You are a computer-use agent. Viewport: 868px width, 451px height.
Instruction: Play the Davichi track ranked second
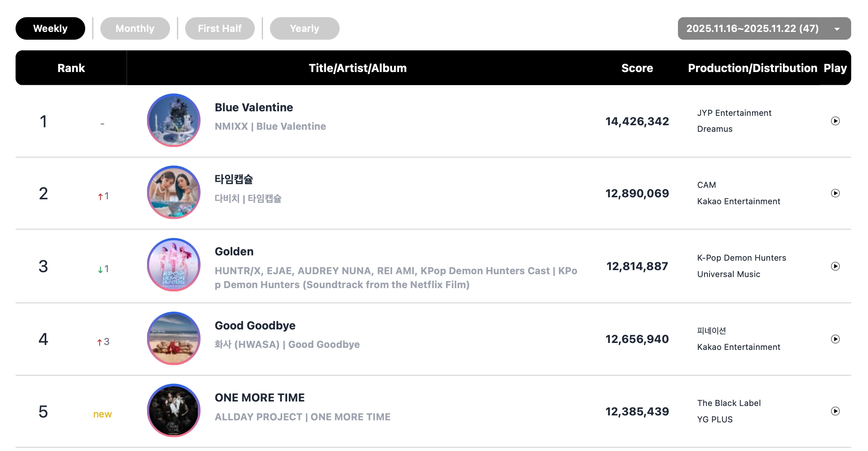pos(835,193)
